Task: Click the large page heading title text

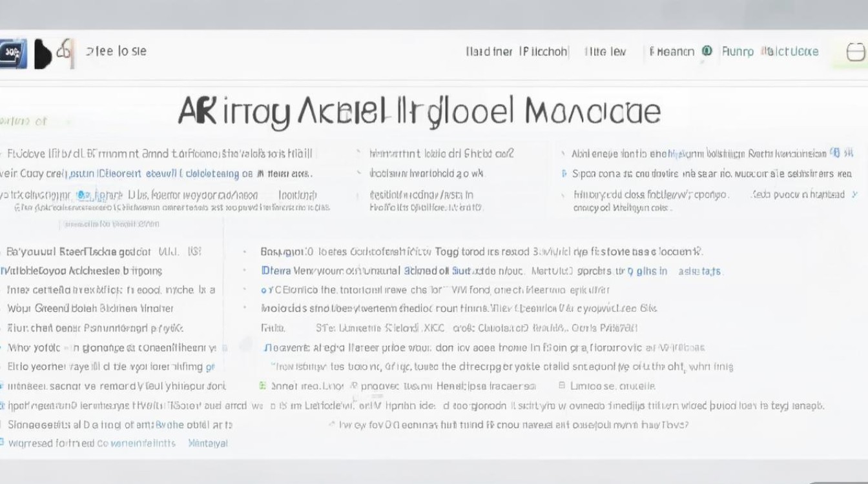Action: point(419,112)
